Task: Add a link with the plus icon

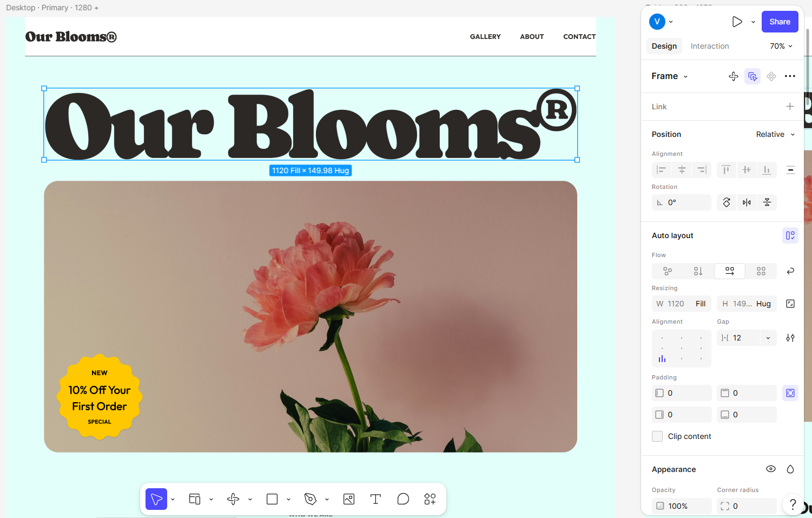Action: pos(790,107)
